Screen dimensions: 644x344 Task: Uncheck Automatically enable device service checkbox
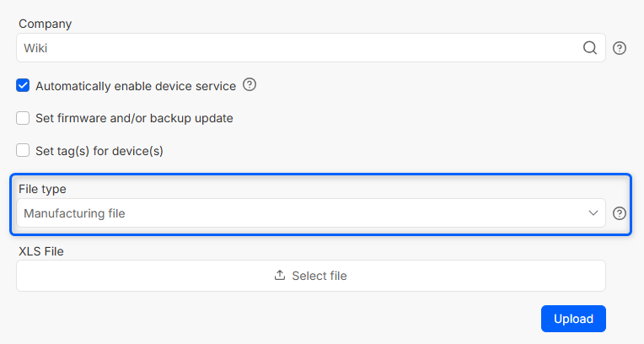(x=24, y=85)
